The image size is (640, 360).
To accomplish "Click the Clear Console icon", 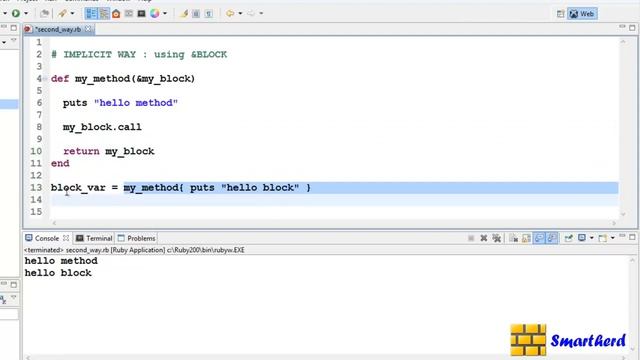I will pyautogui.click(x=513, y=238).
